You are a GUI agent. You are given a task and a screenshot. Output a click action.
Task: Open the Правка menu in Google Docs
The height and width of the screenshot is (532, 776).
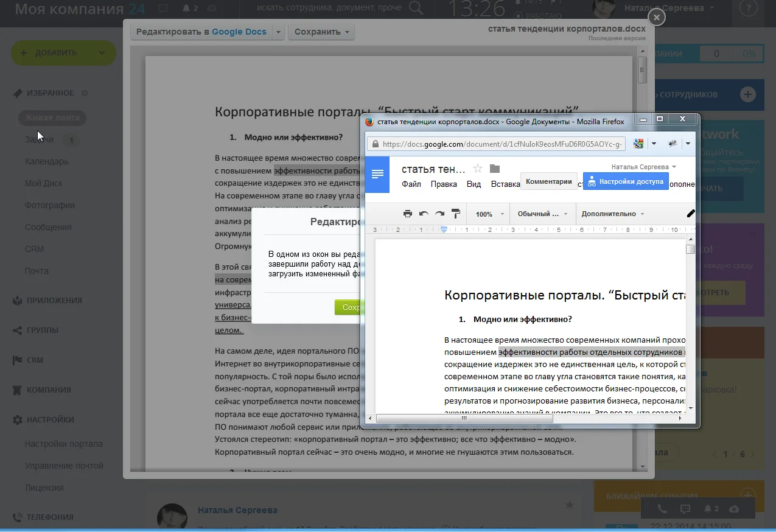point(444,184)
